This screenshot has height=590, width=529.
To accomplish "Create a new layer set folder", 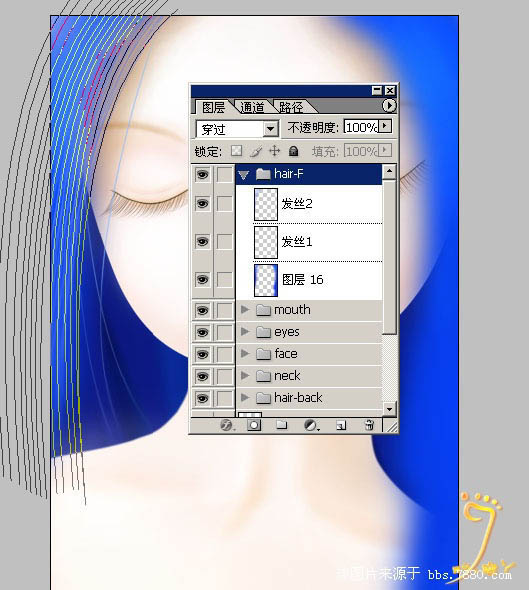I will point(282,425).
